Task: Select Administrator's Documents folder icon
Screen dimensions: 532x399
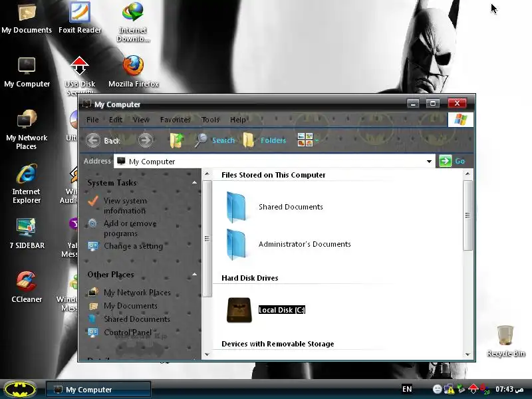Action: [x=236, y=244]
